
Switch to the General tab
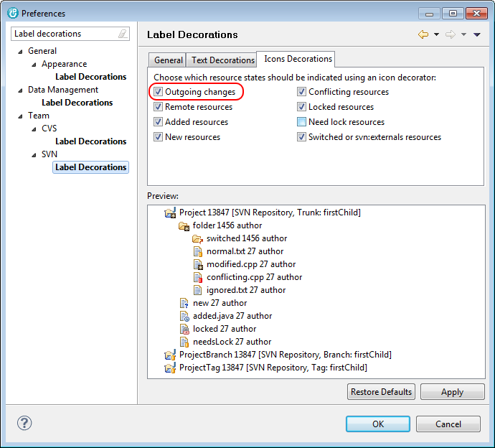coord(169,60)
